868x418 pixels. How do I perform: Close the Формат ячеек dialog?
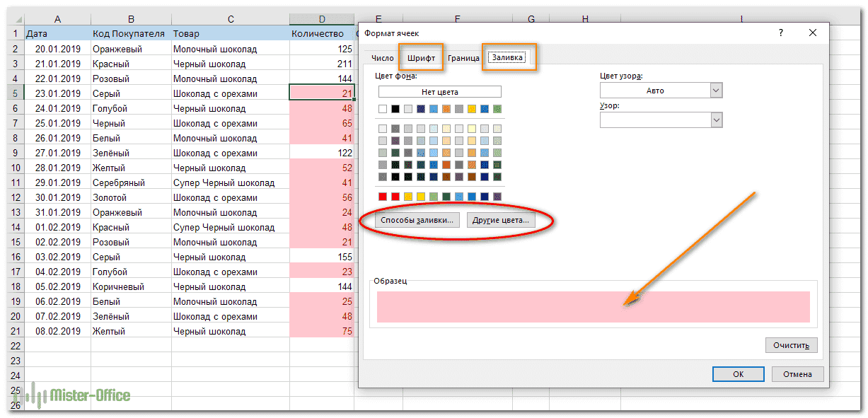click(814, 33)
